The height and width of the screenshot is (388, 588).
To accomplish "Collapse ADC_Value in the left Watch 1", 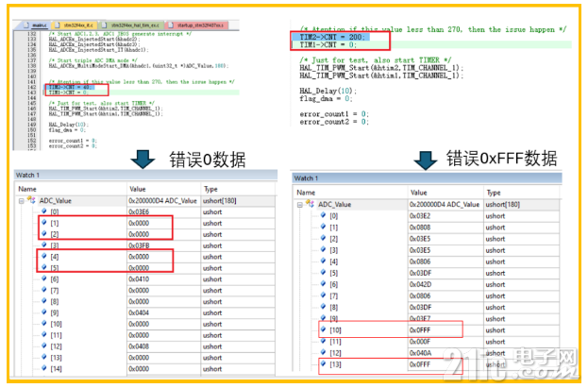I will (22, 201).
